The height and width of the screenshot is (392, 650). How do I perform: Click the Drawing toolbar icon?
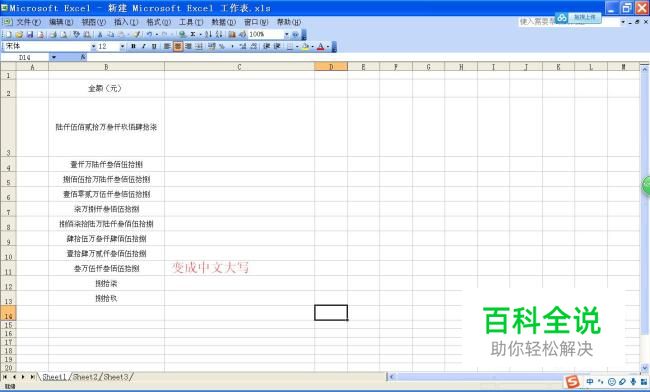[243, 35]
